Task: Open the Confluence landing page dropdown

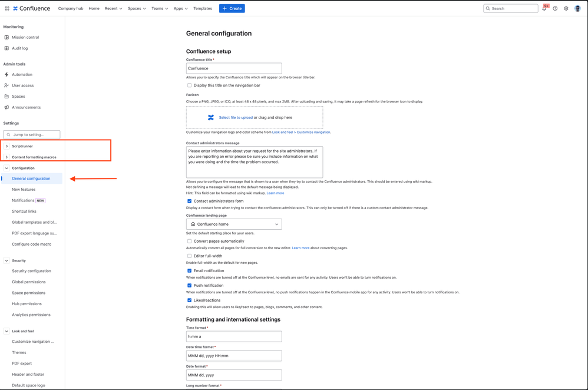Action: click(x=233, y=224)
